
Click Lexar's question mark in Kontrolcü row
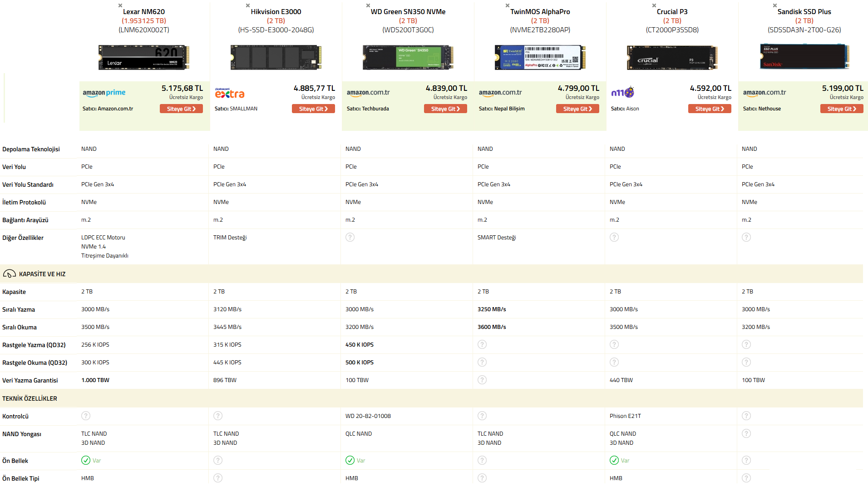coord(86,416)
